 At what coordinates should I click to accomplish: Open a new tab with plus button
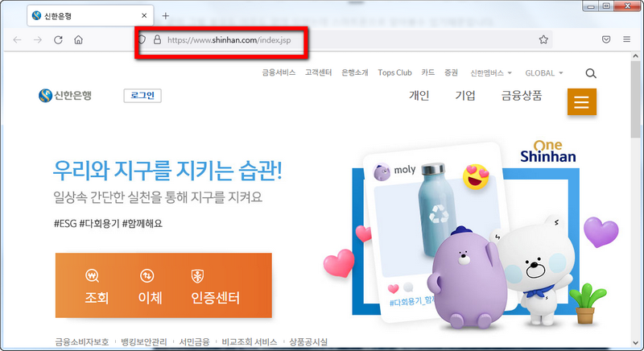166,16
